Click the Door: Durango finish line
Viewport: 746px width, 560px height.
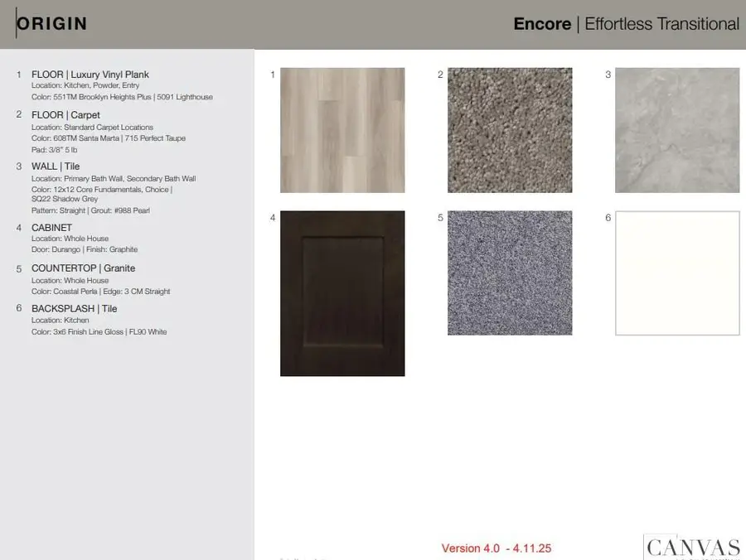tap(85, 249)
